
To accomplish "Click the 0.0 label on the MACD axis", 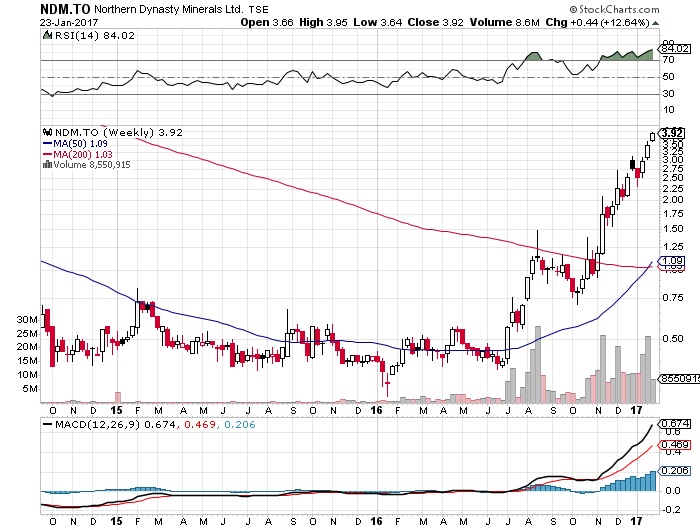I will click(673, 490).
